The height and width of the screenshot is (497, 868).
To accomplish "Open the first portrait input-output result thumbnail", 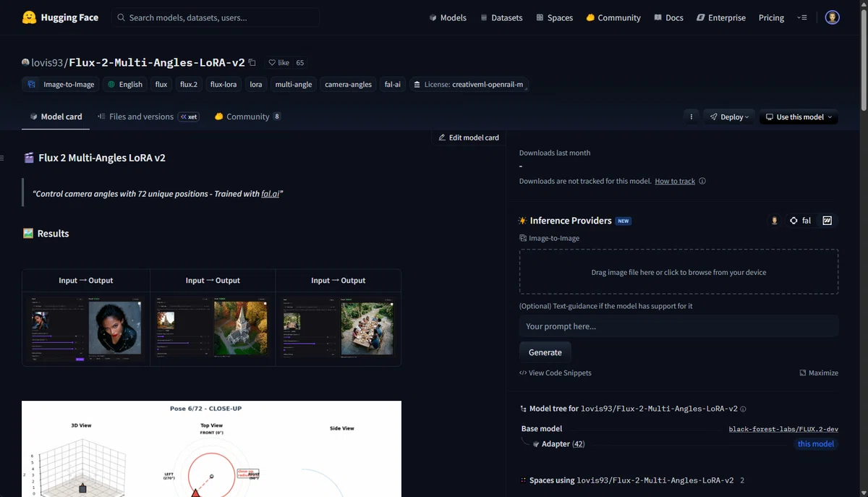I will [x=86, y=328].
